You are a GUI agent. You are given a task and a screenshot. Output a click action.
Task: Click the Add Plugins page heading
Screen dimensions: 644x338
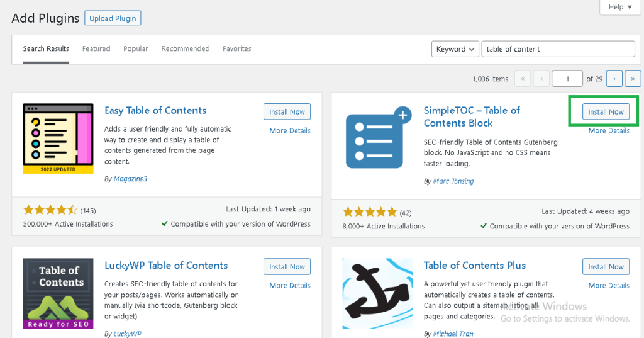[x=45, y=18]
